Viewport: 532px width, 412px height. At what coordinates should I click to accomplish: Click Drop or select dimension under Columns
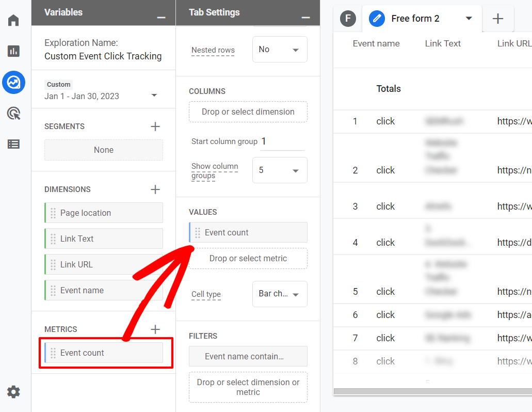tap(248, 112)
